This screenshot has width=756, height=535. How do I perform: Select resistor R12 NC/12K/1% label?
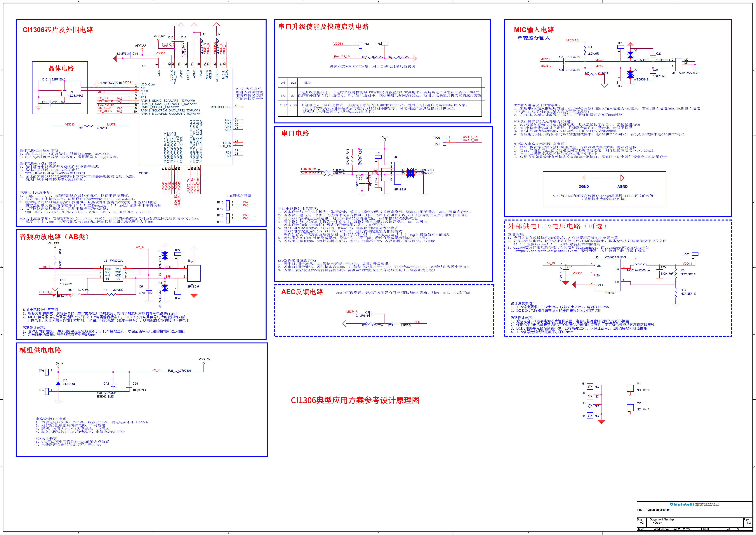688,292
